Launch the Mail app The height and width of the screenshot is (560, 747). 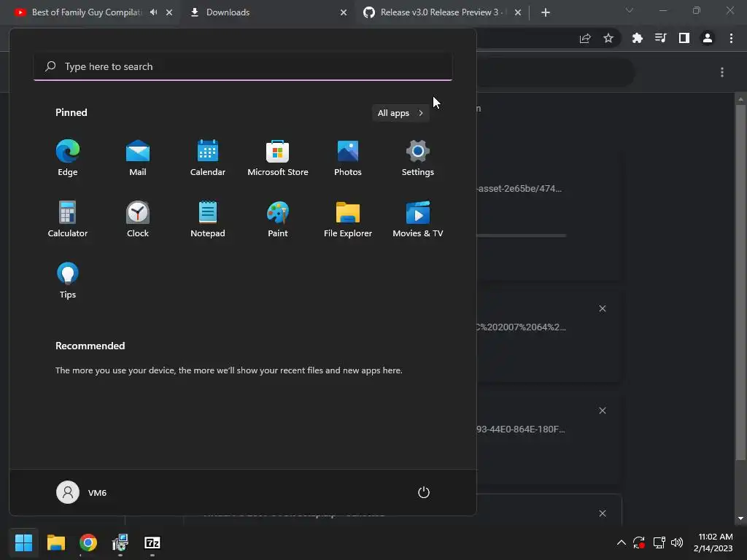coord(138,158)
